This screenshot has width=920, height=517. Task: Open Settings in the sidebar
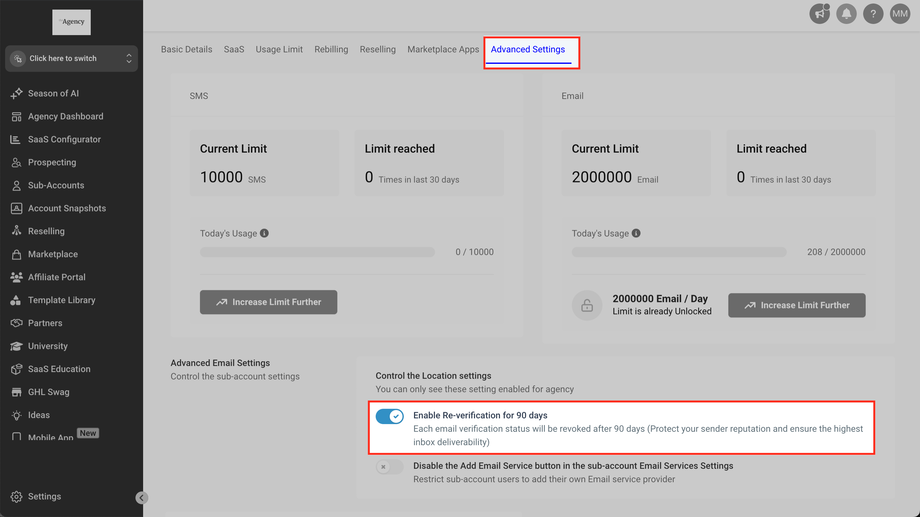pyautogui.click(x=45, y=496)
